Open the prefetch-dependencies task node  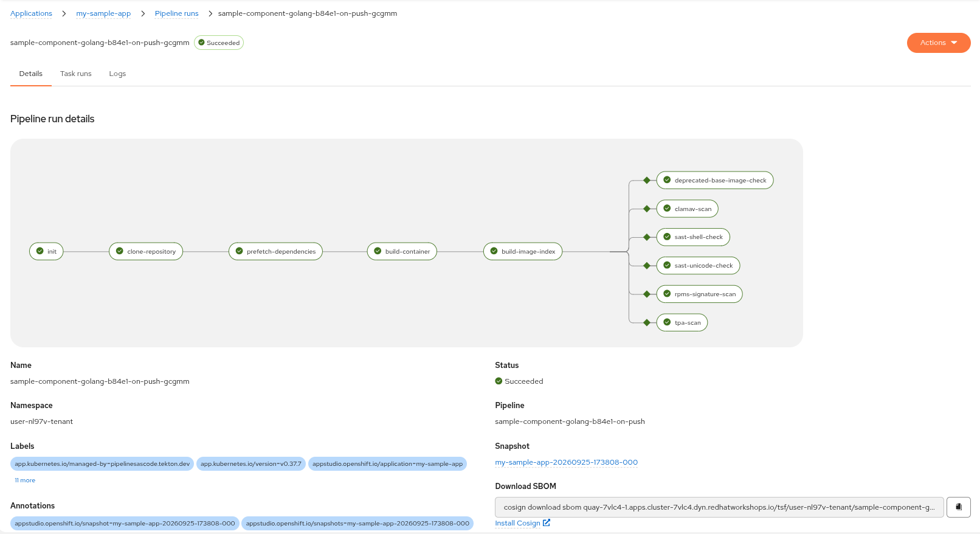click(275, 251)
